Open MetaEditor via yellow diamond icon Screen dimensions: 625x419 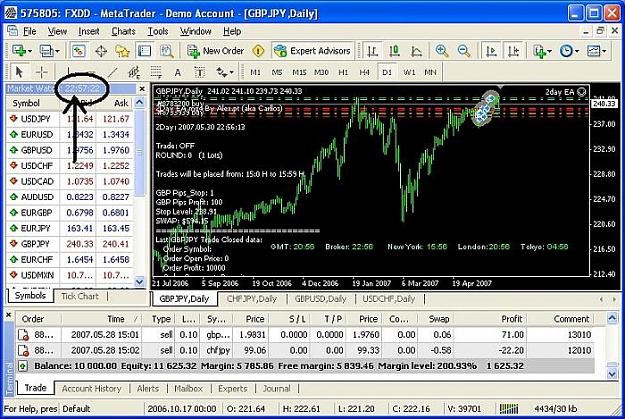pos(258,51)
